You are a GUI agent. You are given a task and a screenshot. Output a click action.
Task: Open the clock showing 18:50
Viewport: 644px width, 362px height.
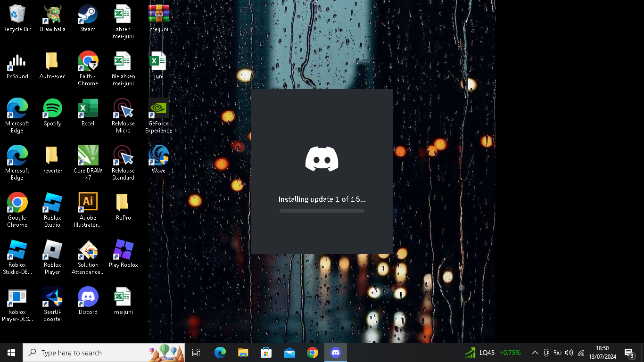(603, 353)
